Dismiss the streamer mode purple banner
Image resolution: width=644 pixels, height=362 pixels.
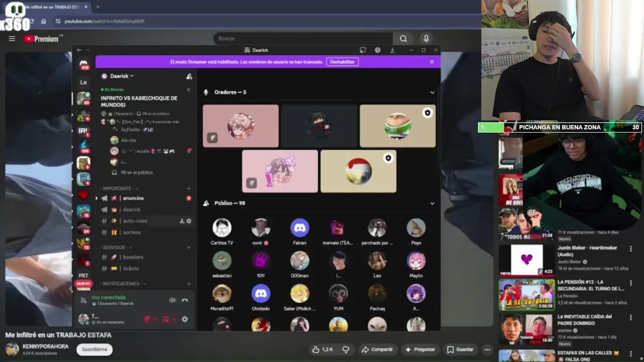(432, 62)
